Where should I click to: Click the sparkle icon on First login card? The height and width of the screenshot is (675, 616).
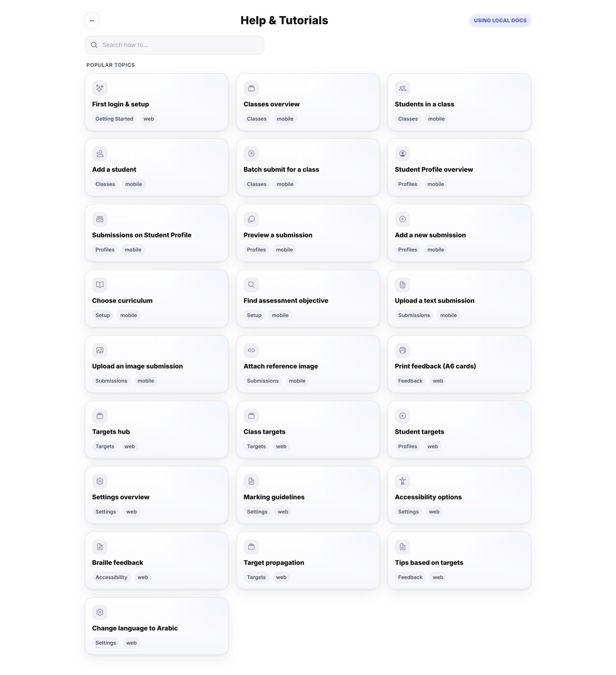tap(100, 88)
